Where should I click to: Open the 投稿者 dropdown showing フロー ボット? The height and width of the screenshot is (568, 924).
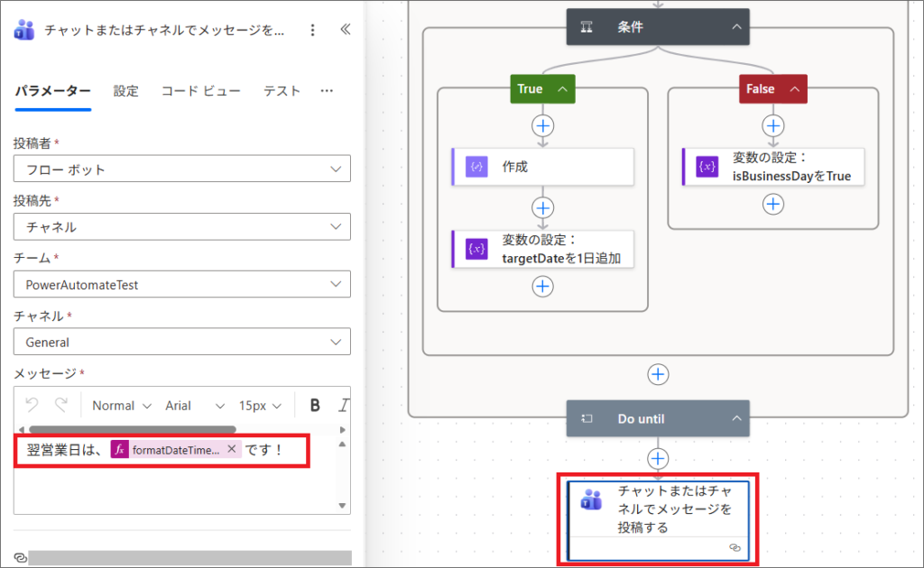click(x=181, y=169)
